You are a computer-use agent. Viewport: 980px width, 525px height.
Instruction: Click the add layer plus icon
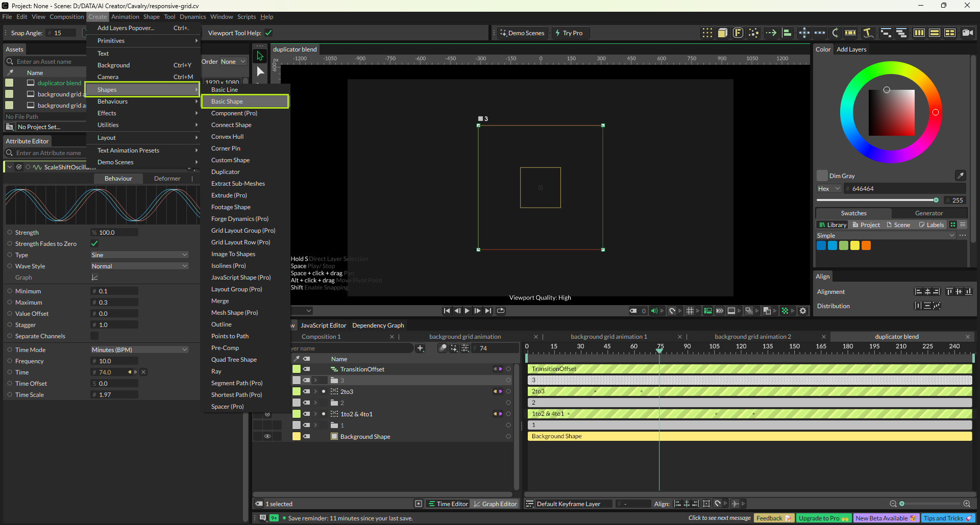coord(420,348)
